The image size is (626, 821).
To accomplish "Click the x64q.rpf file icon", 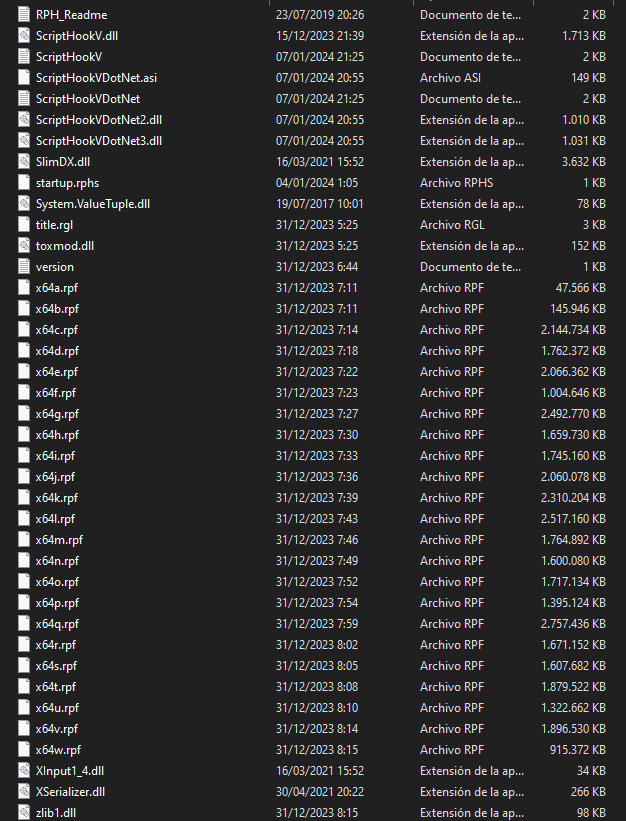I will click(x=24, y=624).
